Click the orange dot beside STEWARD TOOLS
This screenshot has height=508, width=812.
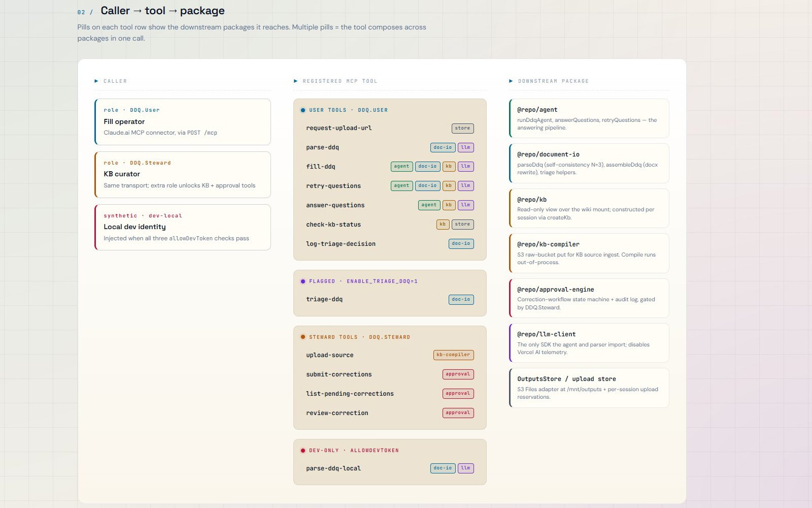tap(303, 337)
